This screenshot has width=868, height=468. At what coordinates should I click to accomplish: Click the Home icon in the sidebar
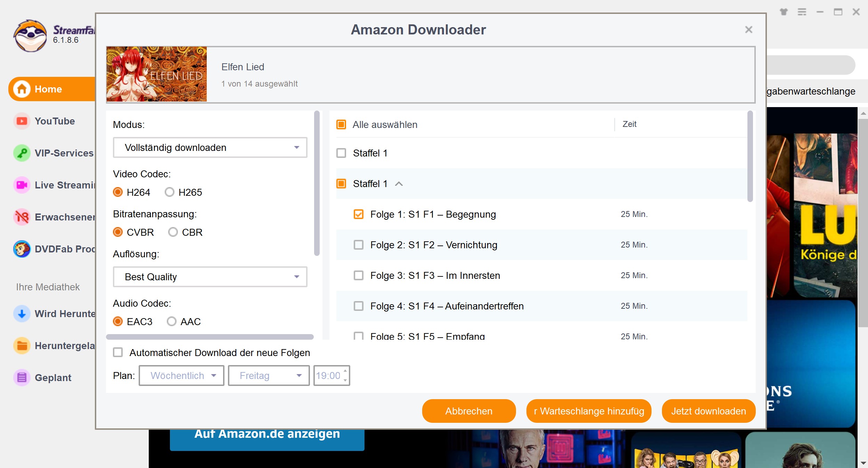click(22, 89)
